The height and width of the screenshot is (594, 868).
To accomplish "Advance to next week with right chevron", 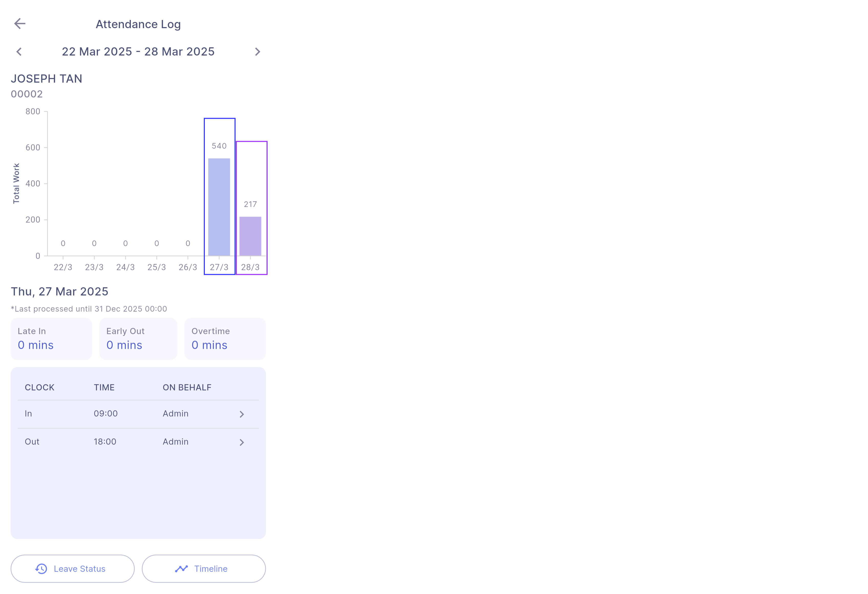I will click(x=257, y=51).
